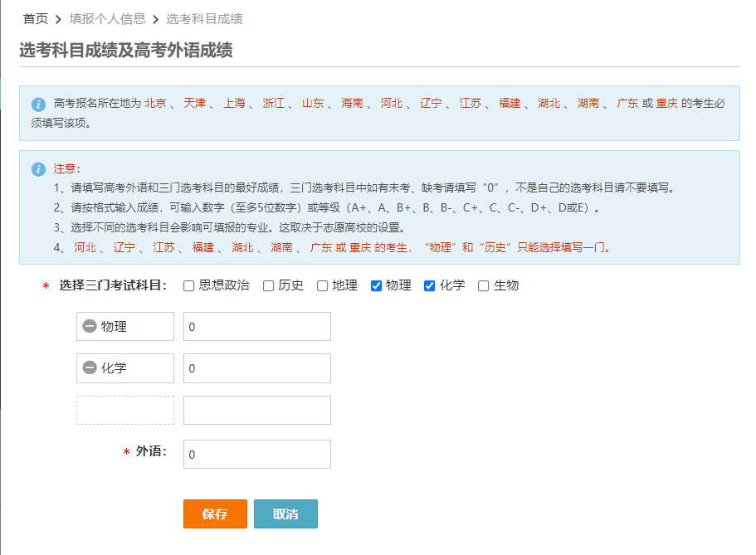This screenshot has width=756, height=555.
Task: Focus the 化学 score input field
Action: pyautogui.click(x=256, y=368)
